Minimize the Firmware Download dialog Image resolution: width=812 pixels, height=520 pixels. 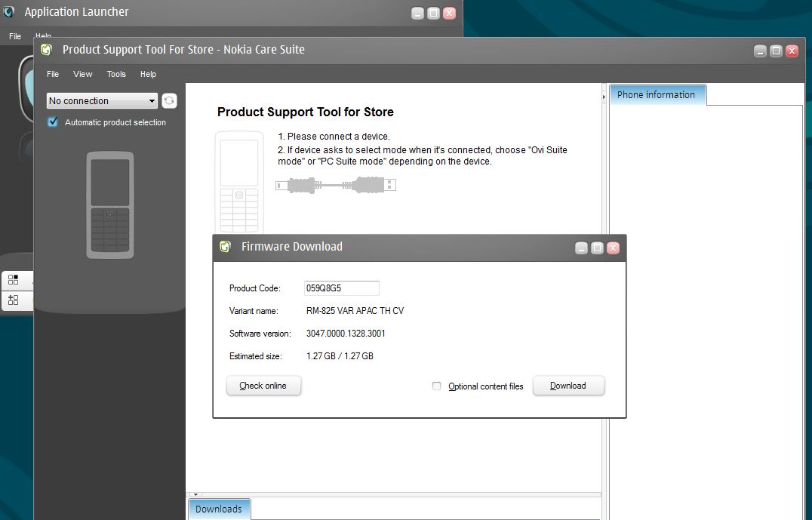coord(582,248)
